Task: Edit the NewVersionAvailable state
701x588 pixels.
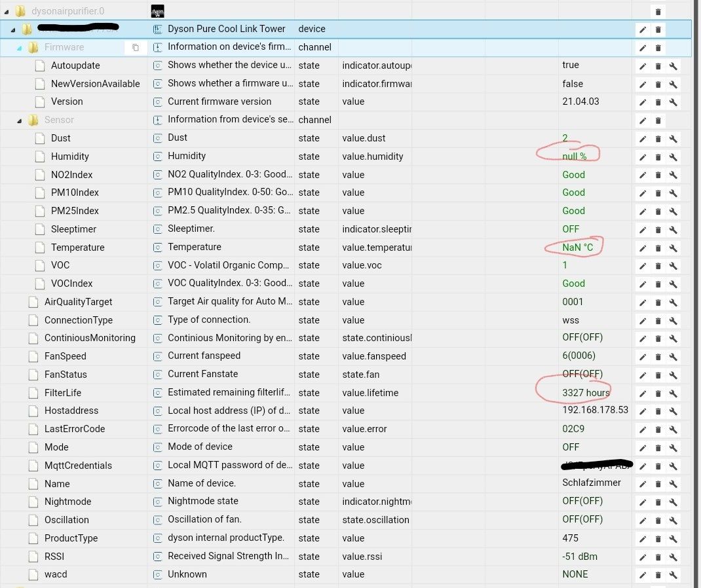Action: (643, 84)
